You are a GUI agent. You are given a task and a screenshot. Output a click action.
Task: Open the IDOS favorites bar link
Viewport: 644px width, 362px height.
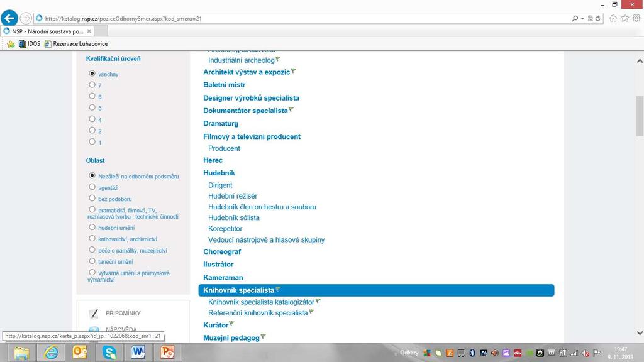click(30, 43)
